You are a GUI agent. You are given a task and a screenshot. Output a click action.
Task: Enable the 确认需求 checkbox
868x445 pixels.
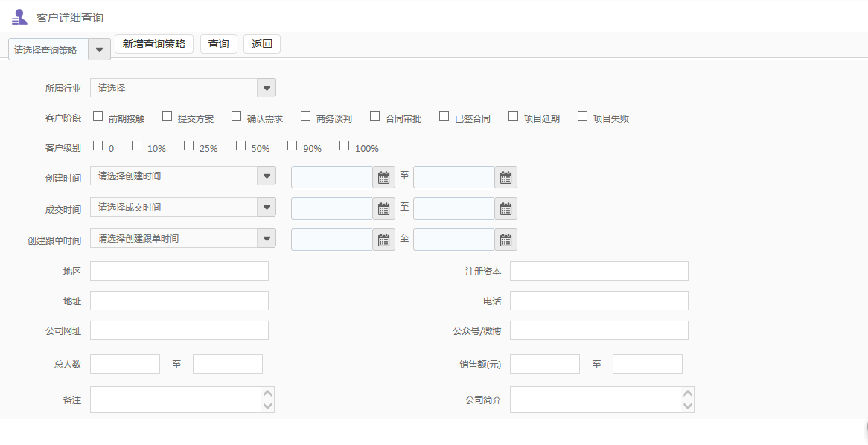tap(236, 115)
